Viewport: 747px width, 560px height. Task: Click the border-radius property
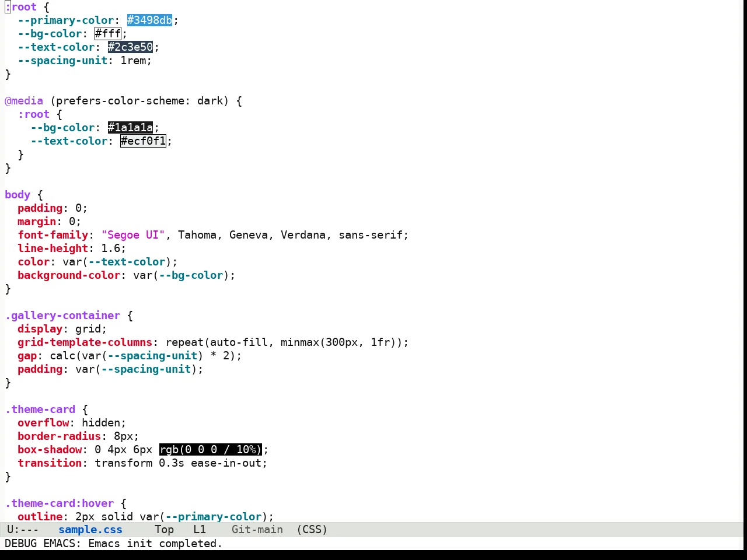point(60,436)
